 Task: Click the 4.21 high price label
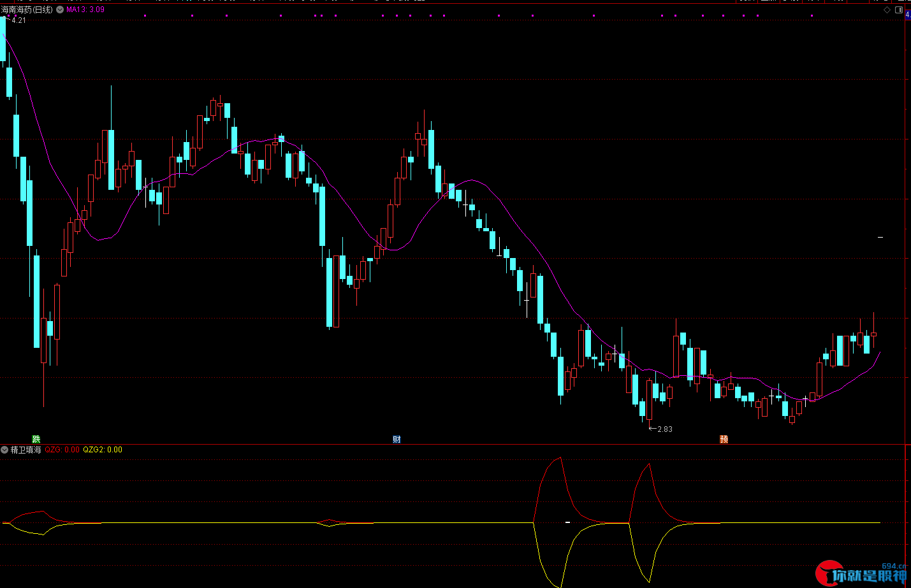18,20
